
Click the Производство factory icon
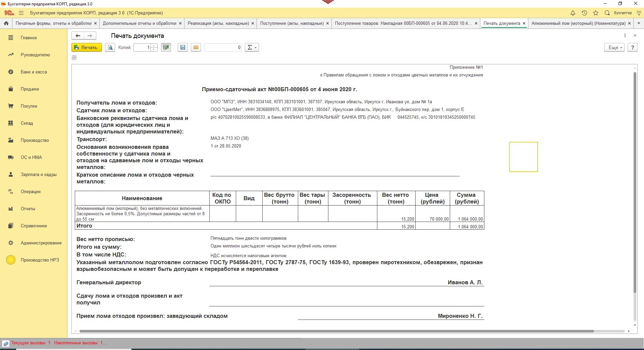(11, 140)
